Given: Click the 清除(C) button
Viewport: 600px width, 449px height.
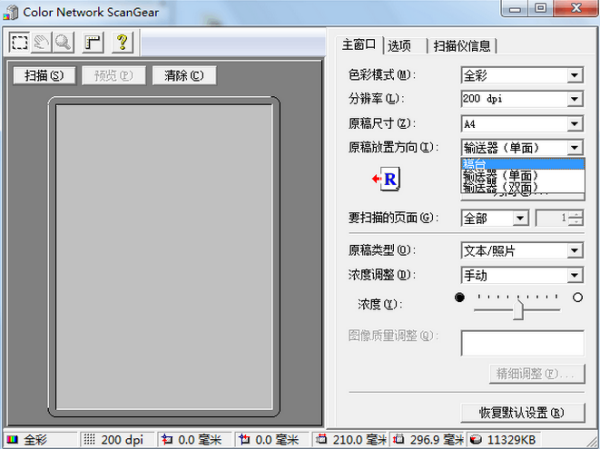Looking at the screenshot, I should pyautogui.click(x=184, y=75).
